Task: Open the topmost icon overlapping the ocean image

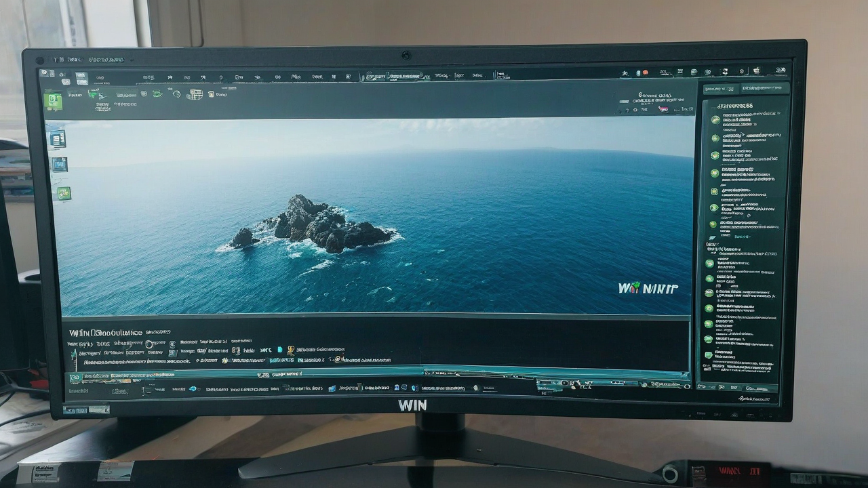Action: click(x=58, y=139)
